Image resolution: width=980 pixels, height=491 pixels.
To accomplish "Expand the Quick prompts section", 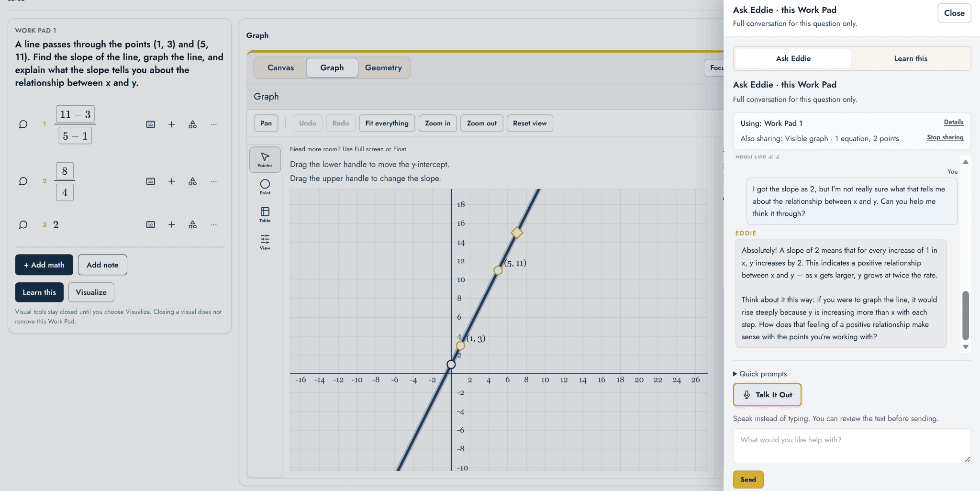I will click(x=760, y=374).
